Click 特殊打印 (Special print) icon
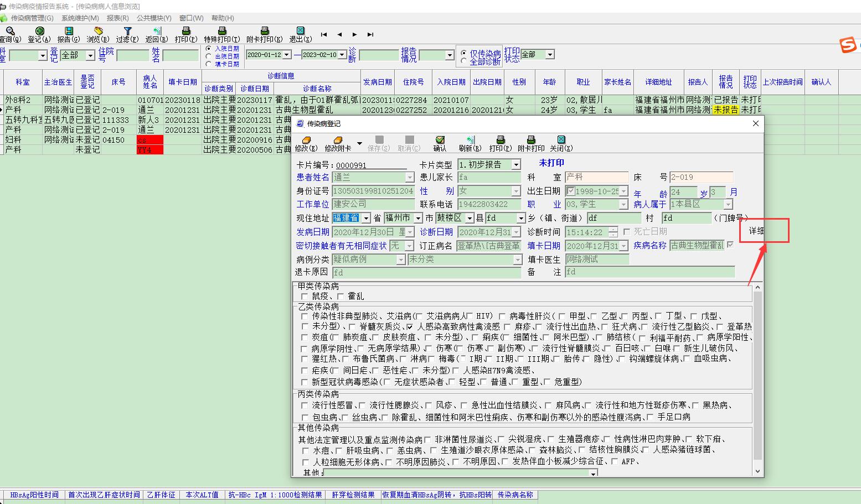The height and width of the screenshot is (504, 861). coord(222,31)
